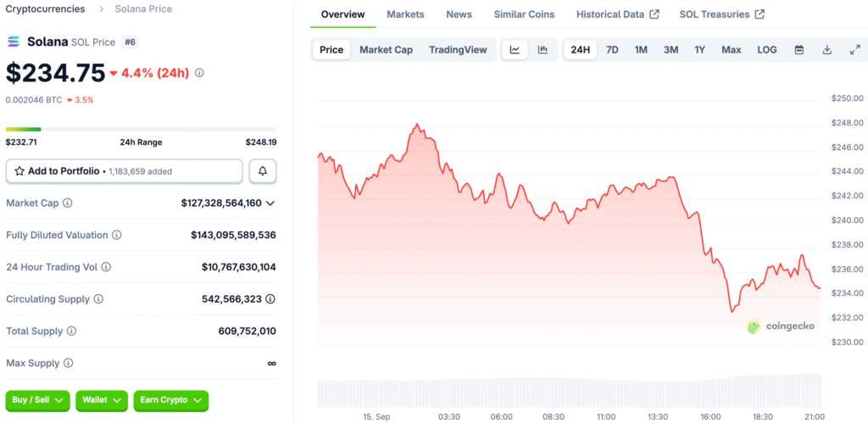
Task: Switch to the Markets tab
Action: tap(406, 14)
